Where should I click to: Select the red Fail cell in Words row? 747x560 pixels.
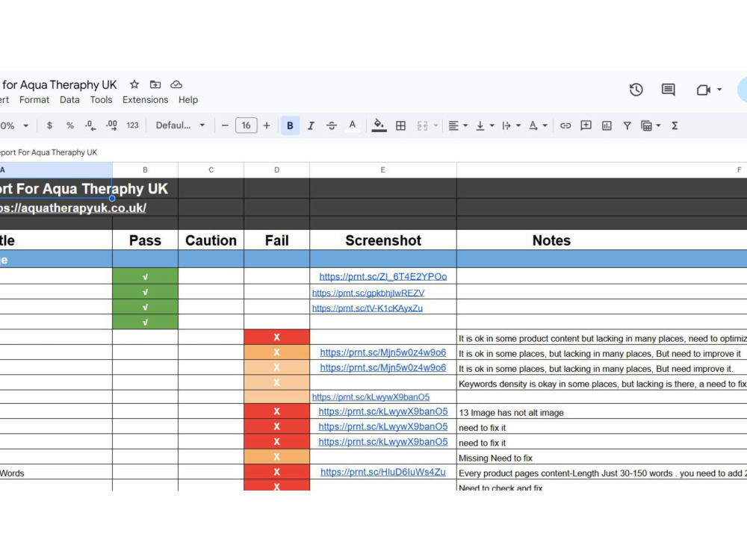point(277,472)
